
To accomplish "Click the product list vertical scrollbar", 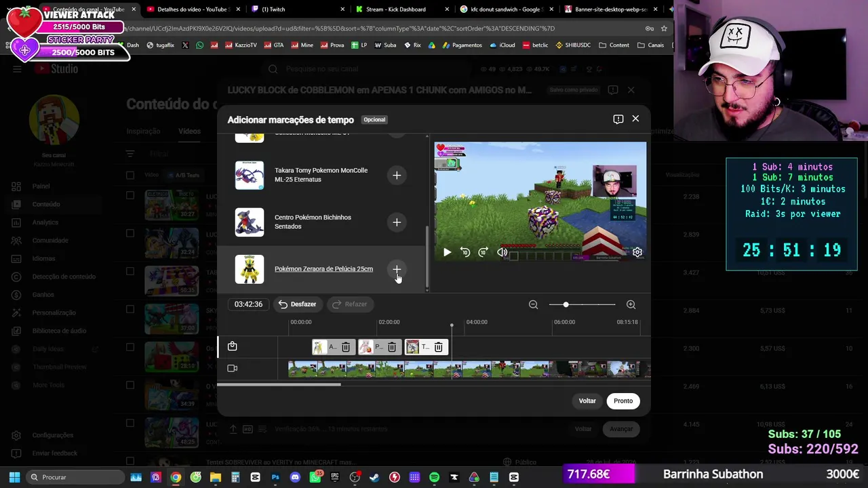I will click(427, 256).
